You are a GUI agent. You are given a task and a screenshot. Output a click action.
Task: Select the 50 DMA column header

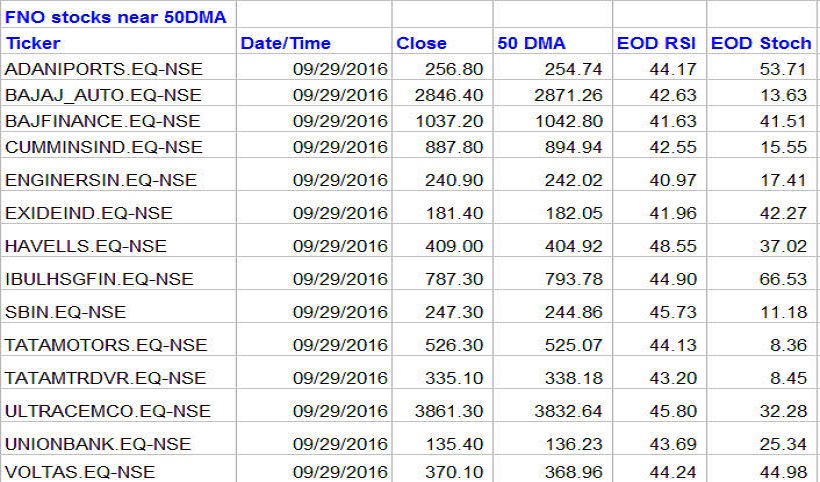coord(531,43)
